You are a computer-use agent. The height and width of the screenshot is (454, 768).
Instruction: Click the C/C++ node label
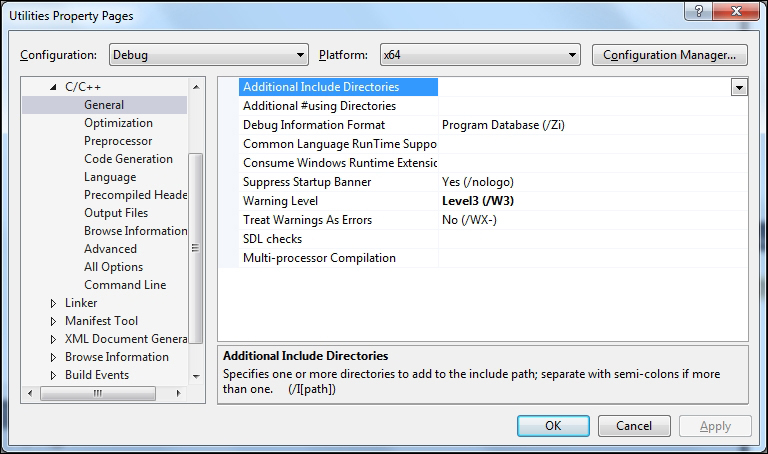(83, 87)
